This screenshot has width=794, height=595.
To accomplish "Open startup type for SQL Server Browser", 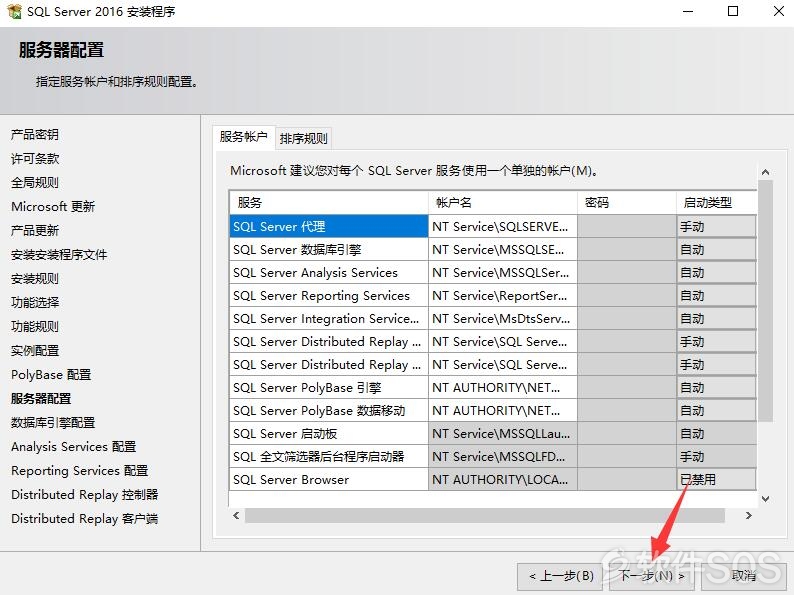I will tap(717, 480).
